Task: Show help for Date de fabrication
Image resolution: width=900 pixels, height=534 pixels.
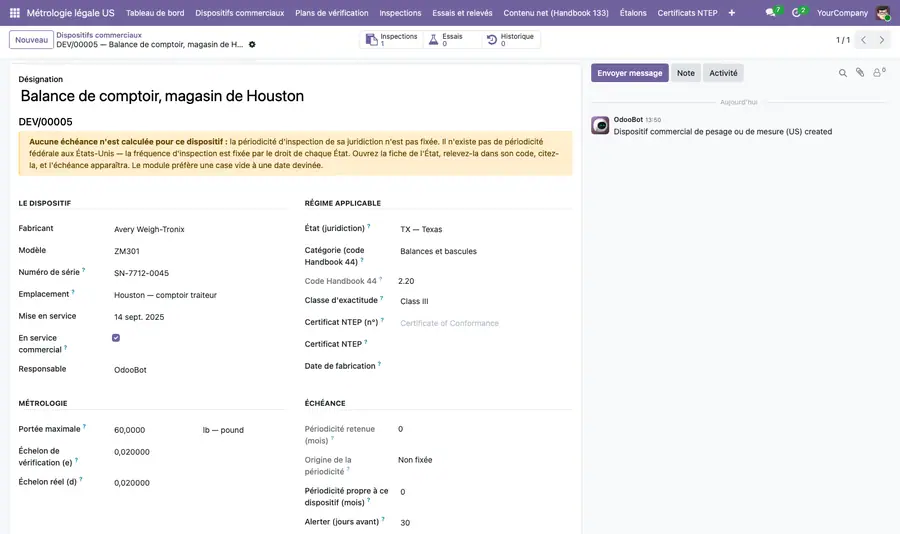Action: (379, 363)
